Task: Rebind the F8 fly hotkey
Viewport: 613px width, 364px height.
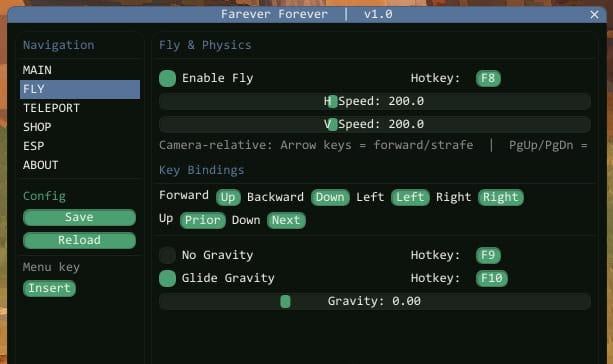Action: [x=488, y=78]
